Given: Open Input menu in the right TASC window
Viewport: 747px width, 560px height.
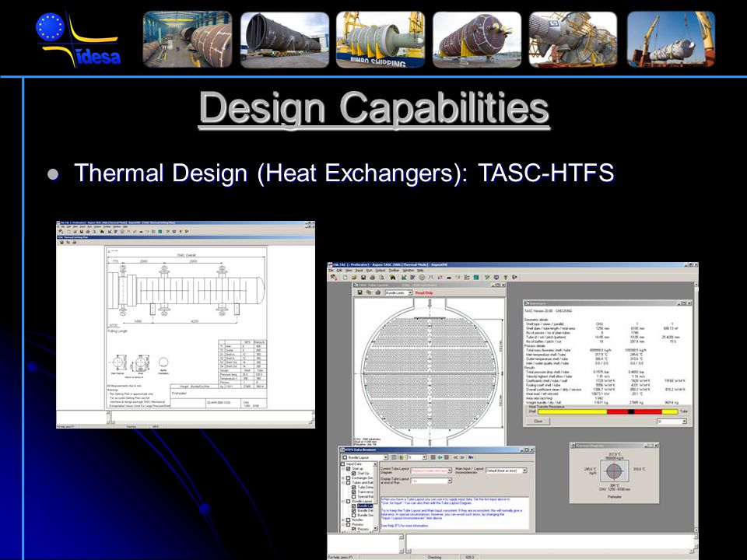Looking at the screenshot, I should click(359, 271).
